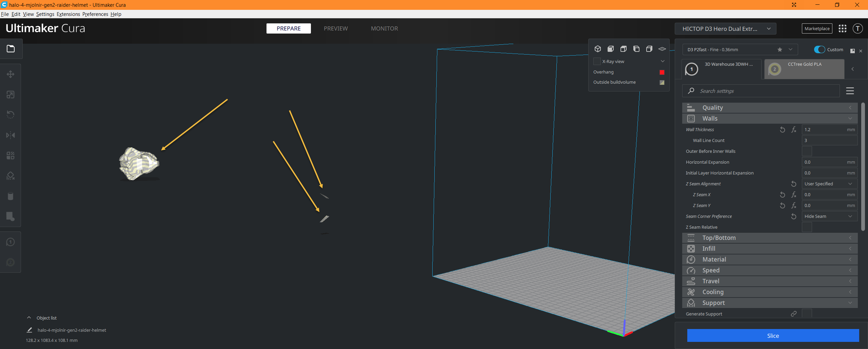This screenshot has width=868, height=349.
Task: Open the Ultimaker apps grid
Action: click(x=843, y=28)
